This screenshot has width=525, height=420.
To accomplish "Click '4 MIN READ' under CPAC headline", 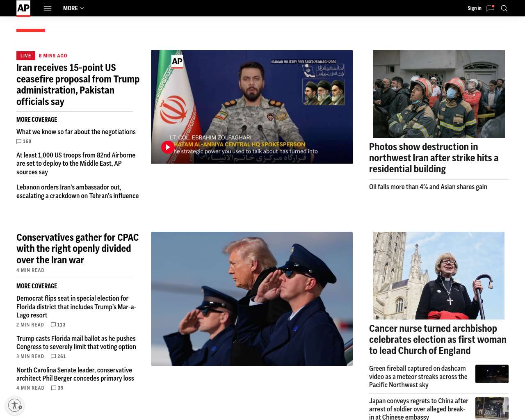I will tap(30, 270).
